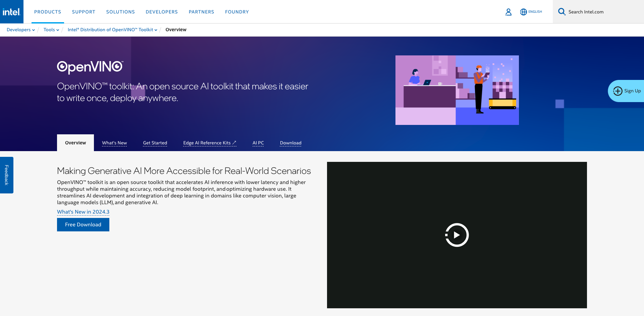The width and height of the screenshot is (644, 316).
Task: Click the Search Intel.com field
Action: click(x=598, y=12)
